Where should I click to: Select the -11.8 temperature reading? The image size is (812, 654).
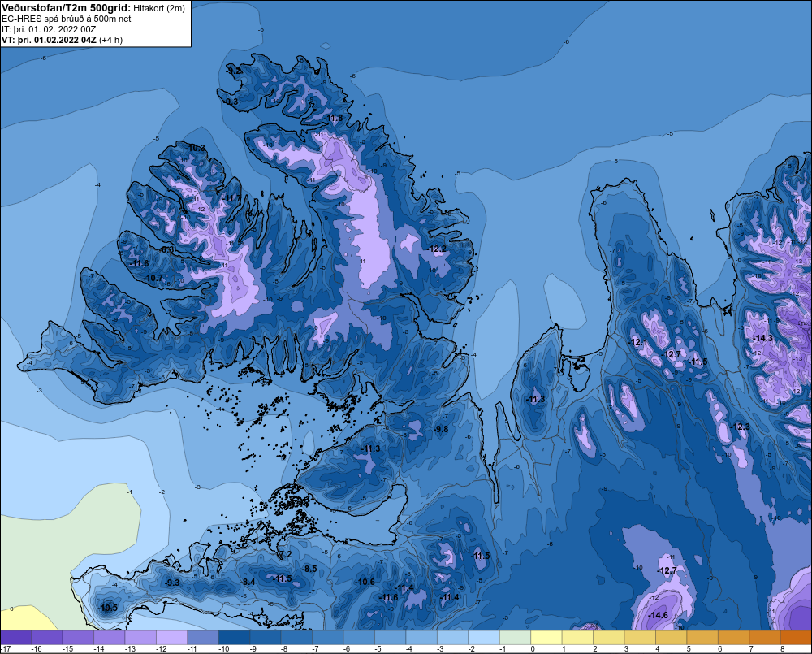tap(334, 118)
